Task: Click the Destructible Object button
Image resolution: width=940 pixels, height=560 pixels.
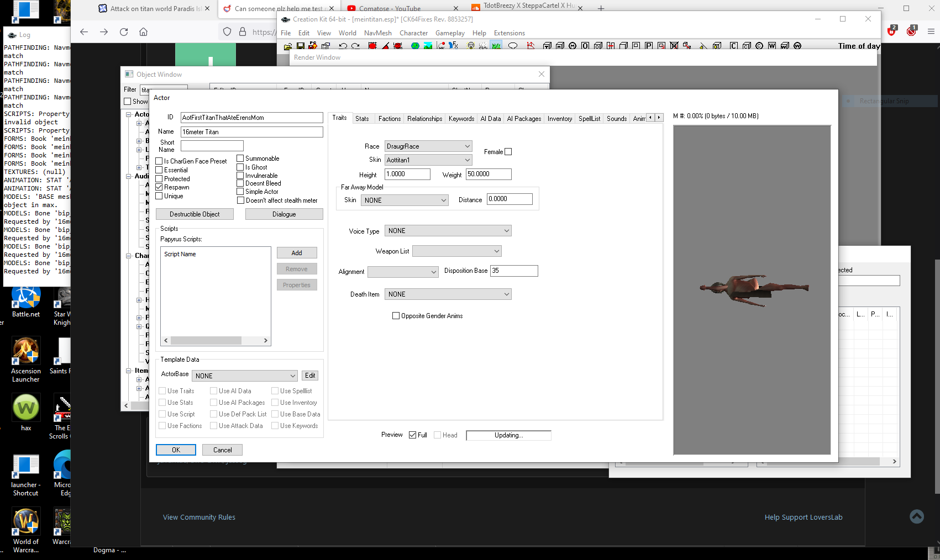Action: [195, 214]
